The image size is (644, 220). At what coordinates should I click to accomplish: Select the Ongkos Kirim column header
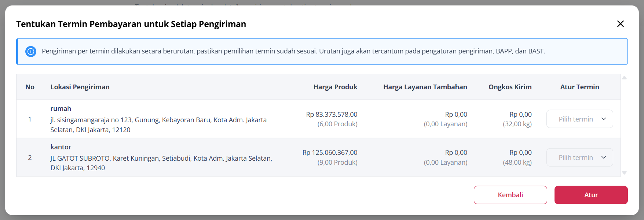(510, 87)
